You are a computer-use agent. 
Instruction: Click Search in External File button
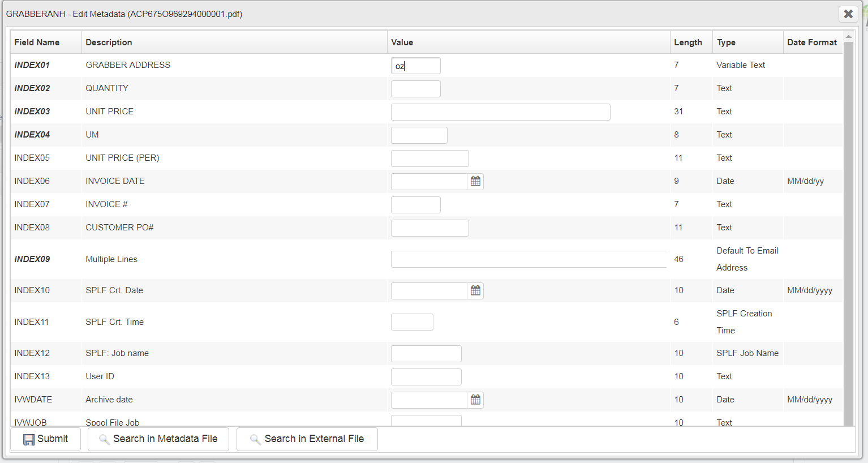pyautogui.click(x=307, y=439)
